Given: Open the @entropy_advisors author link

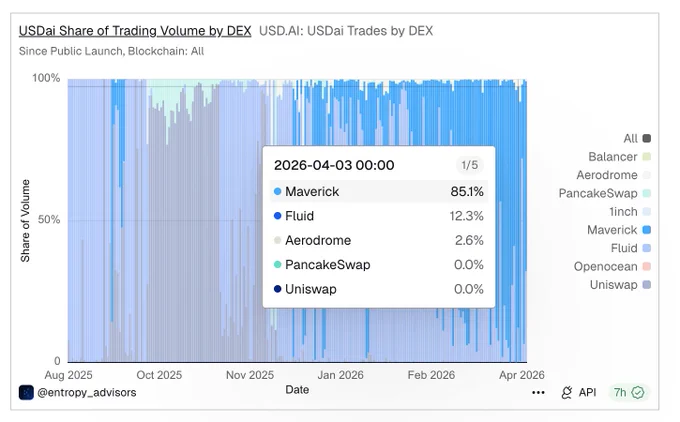Looking at the screenshot, I should point(87,393).
